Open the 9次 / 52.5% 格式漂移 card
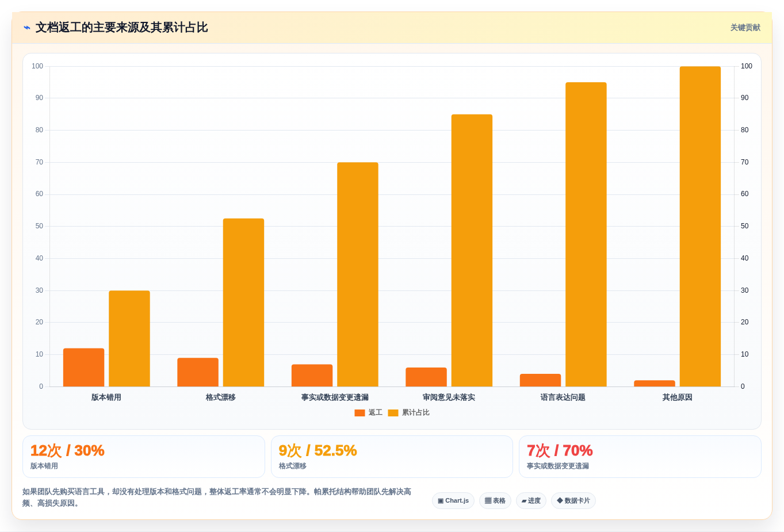This screenshot has height=532, width=784. tap(392, 457)
